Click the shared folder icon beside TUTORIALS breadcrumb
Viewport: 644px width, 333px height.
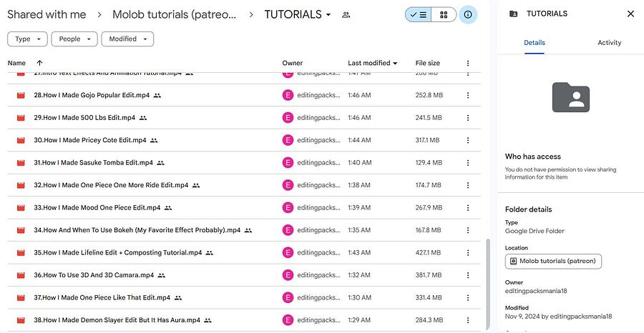click(x=346, y=15)
